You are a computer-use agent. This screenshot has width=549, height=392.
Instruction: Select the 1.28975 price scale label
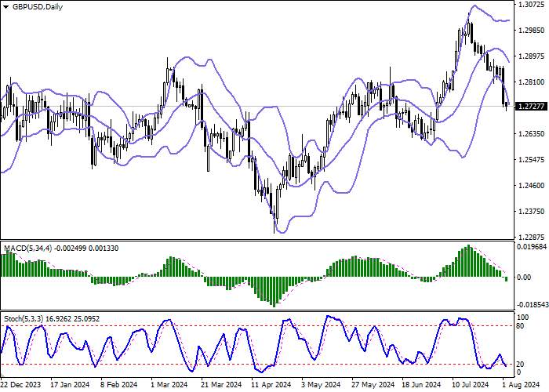click(532, 56)
